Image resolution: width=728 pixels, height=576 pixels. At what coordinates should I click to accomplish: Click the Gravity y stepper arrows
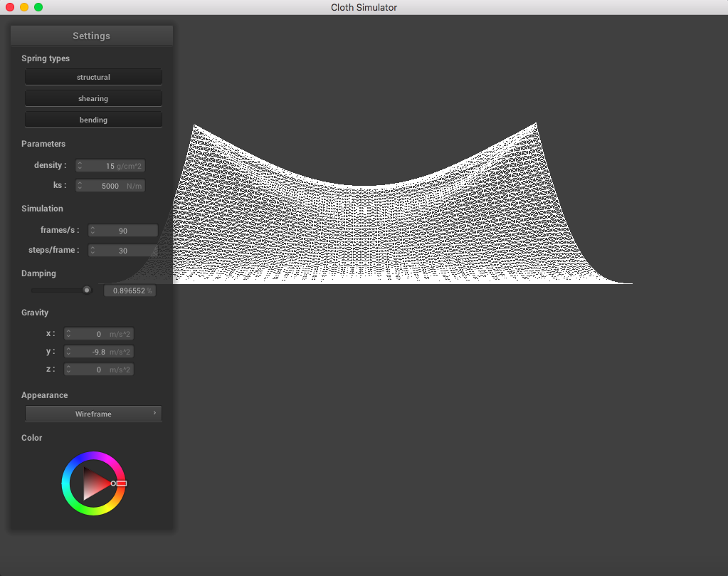[68, 352]
